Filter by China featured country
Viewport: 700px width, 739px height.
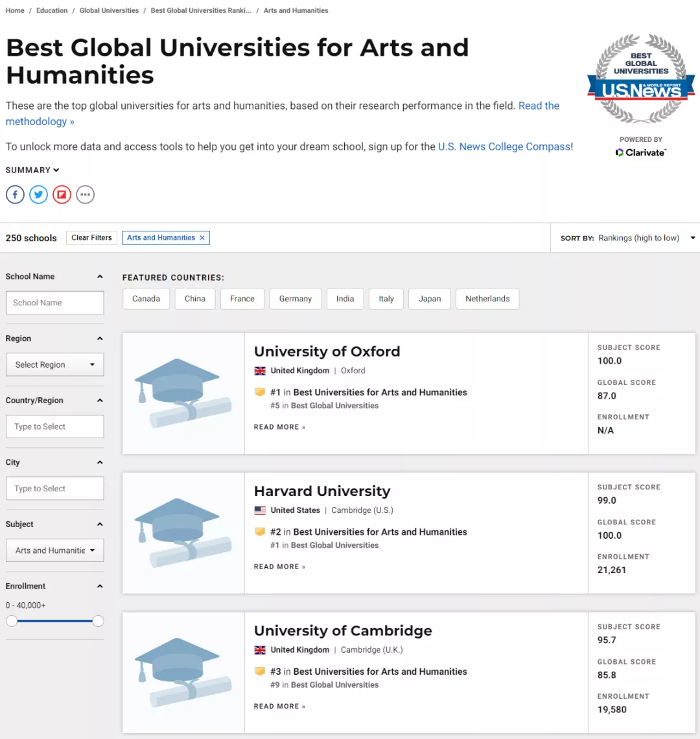[x=194, y=299]
